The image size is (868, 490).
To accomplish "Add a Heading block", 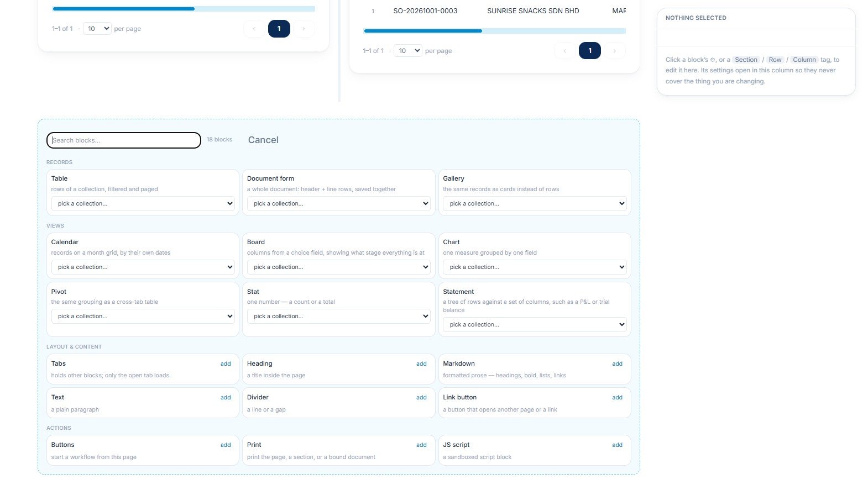I will click(421, 364).
